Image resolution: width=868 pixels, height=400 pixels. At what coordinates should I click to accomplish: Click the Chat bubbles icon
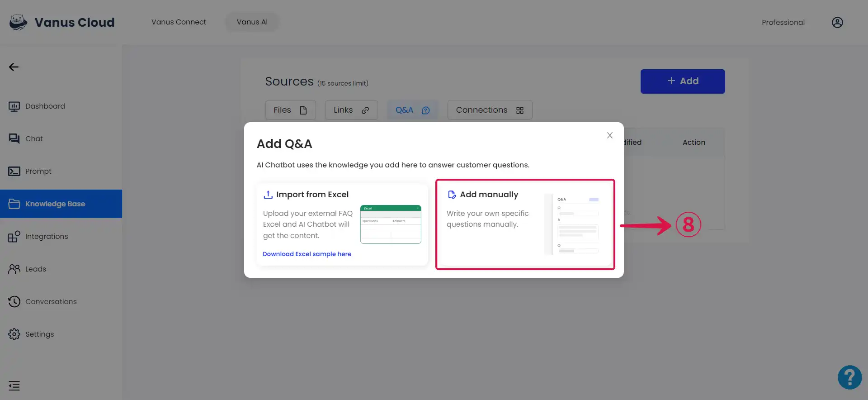14,139
